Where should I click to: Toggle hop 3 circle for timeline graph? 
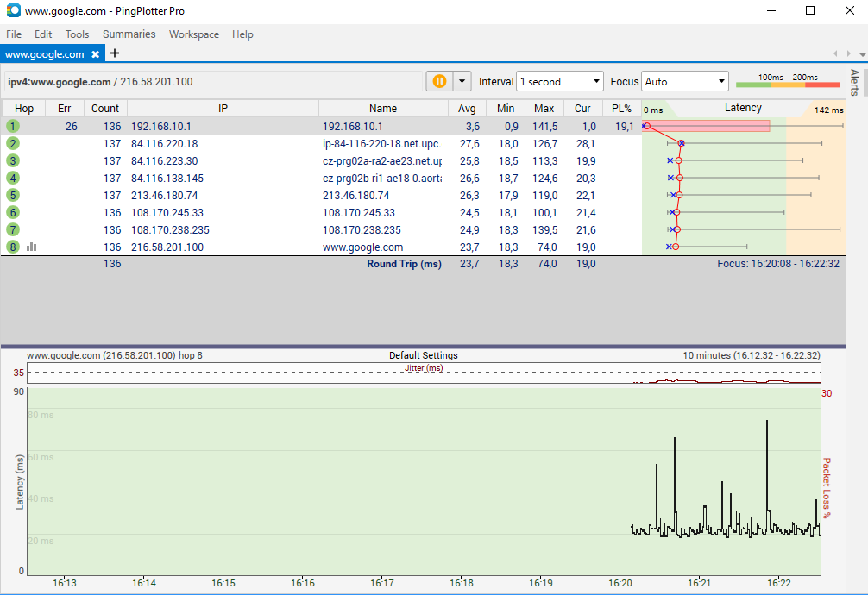click(13, 160)
